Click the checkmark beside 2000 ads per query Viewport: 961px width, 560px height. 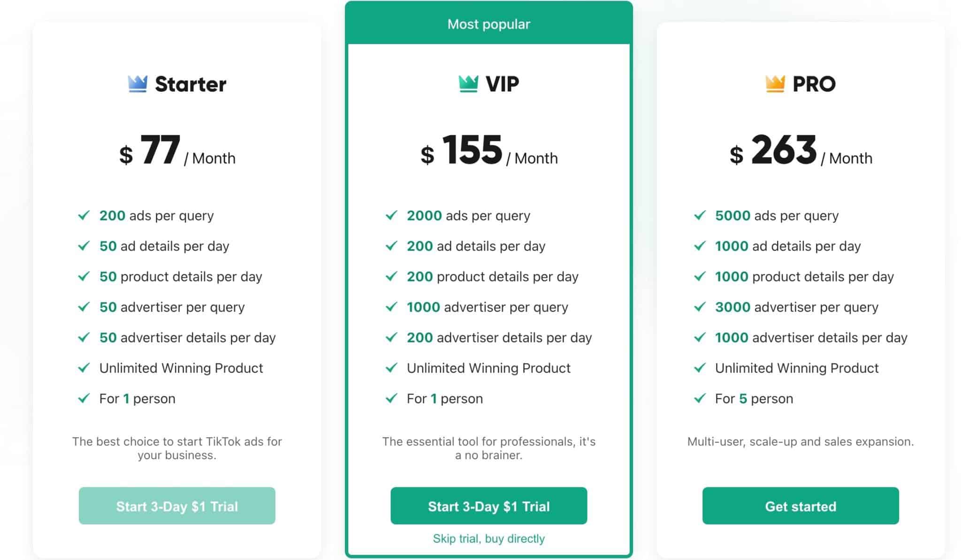click(391, 216)
